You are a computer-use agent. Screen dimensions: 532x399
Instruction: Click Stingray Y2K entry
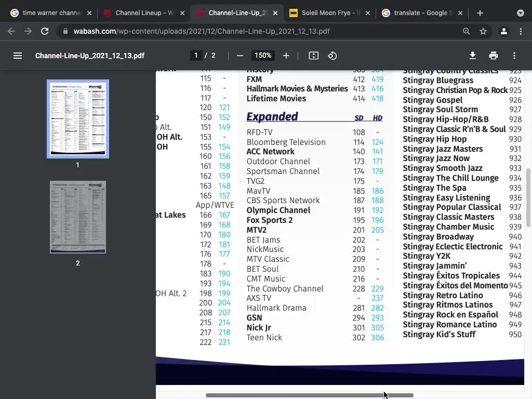(x=427, y=256)
